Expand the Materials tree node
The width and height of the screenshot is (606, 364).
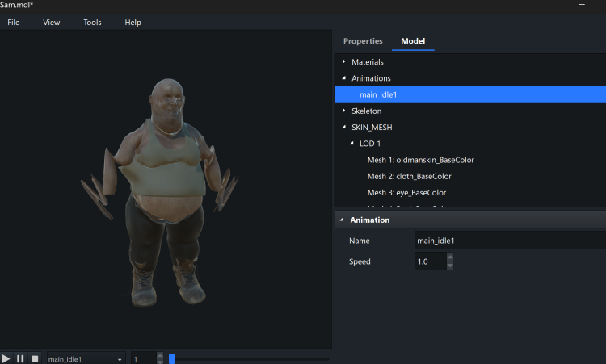(x=343, y=61)
